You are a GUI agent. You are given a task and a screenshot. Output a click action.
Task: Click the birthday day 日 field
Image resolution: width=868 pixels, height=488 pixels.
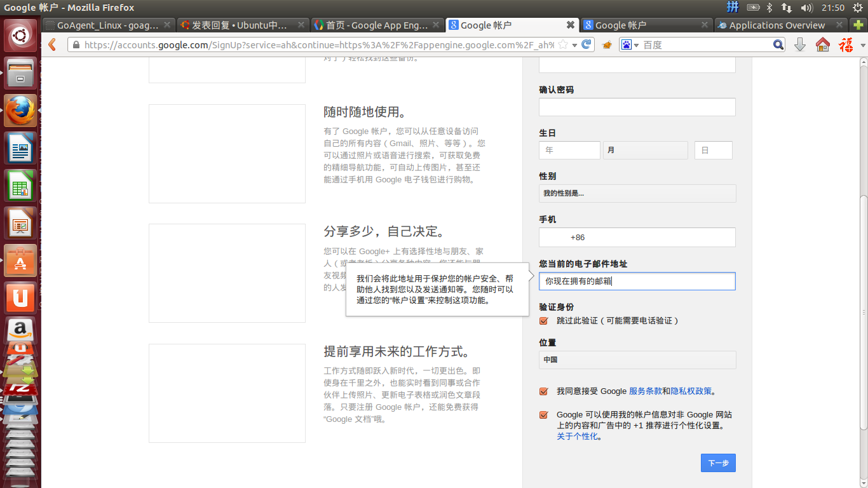[x=714, y=150]
